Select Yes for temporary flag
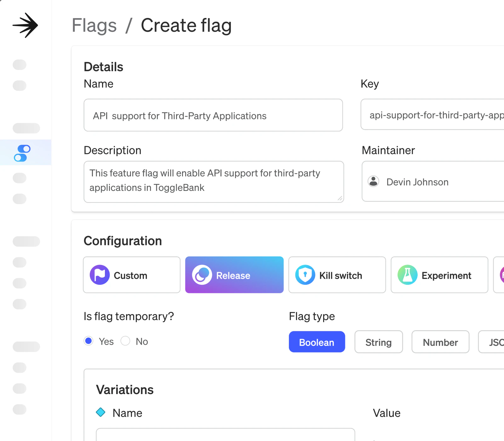Screen dimensions: 504x441 pyautogui.click(x=89, y=341)
